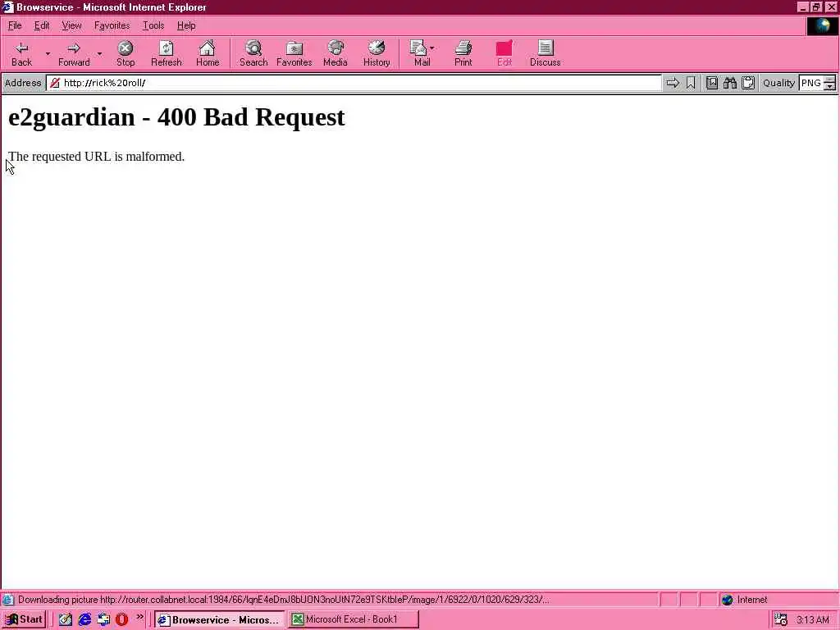This screenshot has height=630, width=840.
Task: Expand quick launch overflow chevron
Action: (x=139, y=618)
